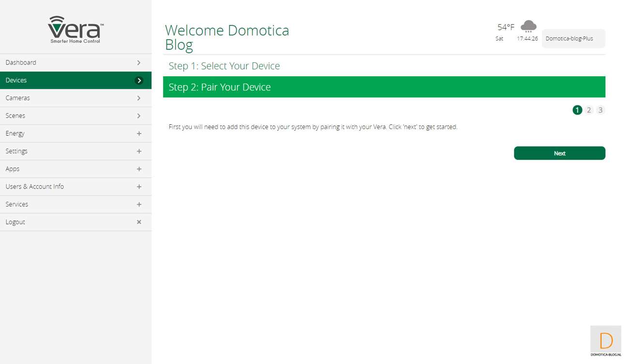Click the Logout X icon
This screenshot has width=629, height=364.
pyautogui.click(x=139, y=222)
